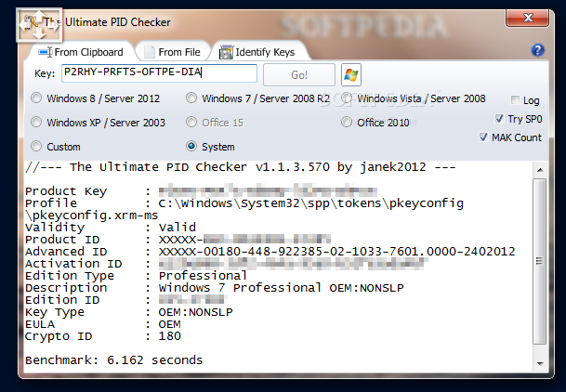Click the Edition Type value 'Professional'
This screenshot has height=392, width=566.
pos(203,276)
